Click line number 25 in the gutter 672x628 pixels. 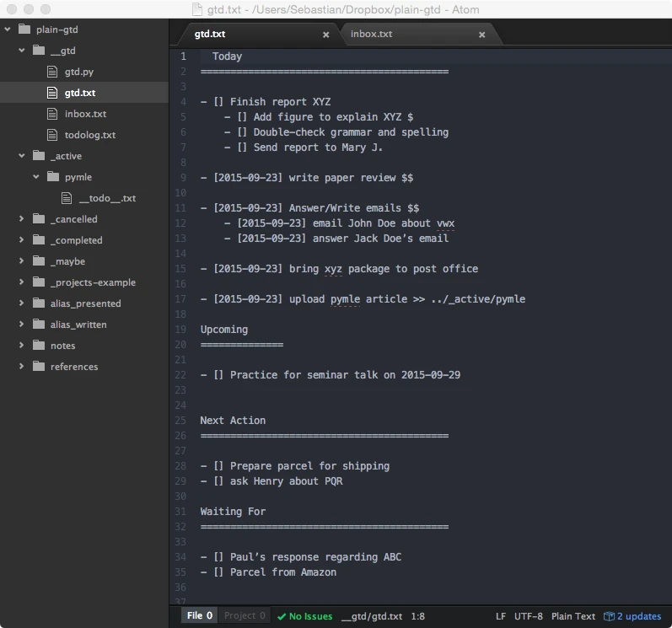pyautogui.click(x=180, y=421)
